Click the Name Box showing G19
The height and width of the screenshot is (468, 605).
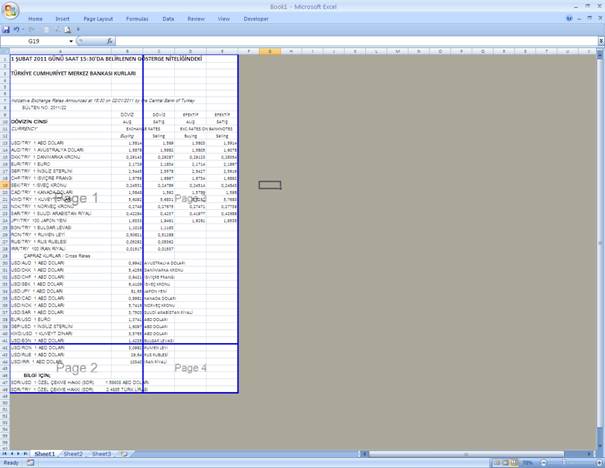pos(34,41)
